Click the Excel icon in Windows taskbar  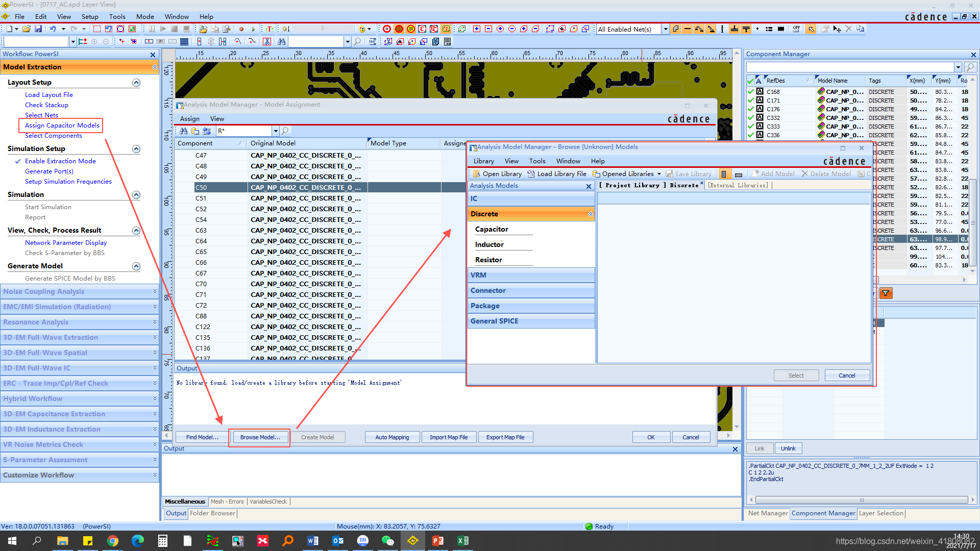pos(463,541)
